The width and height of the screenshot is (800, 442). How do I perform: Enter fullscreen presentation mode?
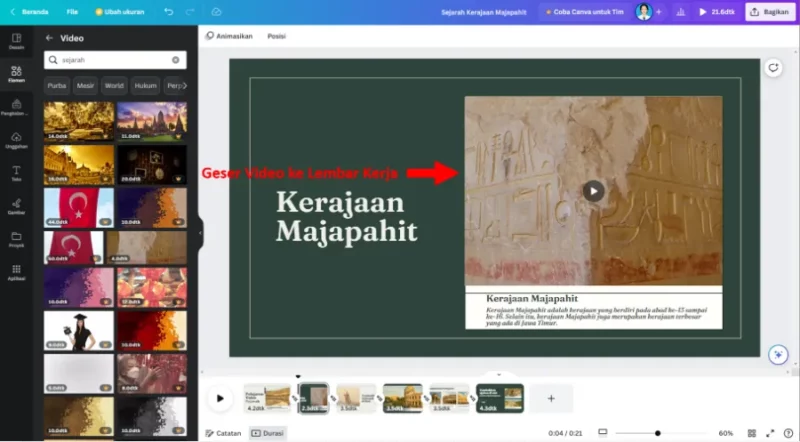point(770,433)
